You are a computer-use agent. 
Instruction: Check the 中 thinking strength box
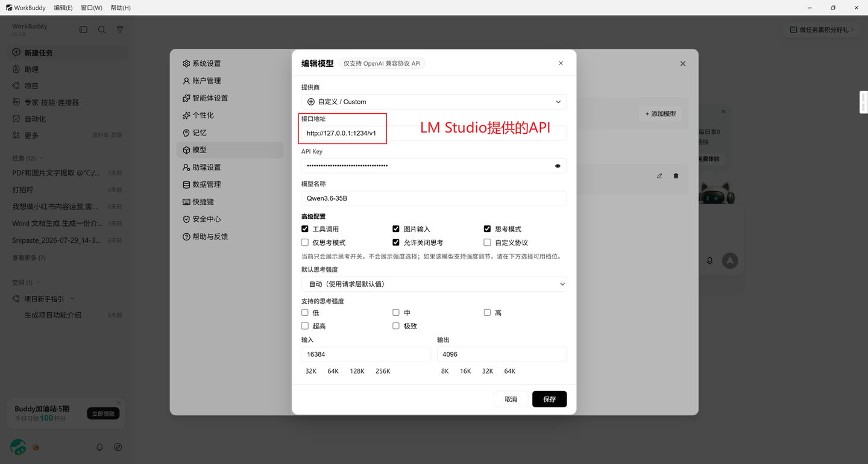pos(396,313)
